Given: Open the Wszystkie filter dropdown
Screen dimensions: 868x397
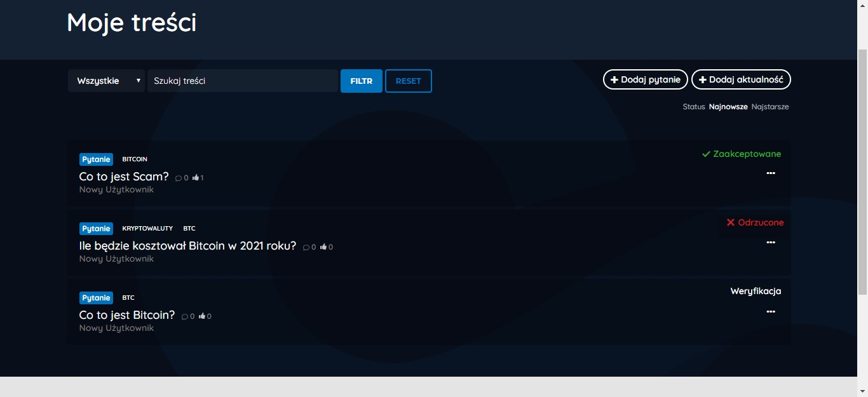Looking at the screenshot, I should coord(106,81).
